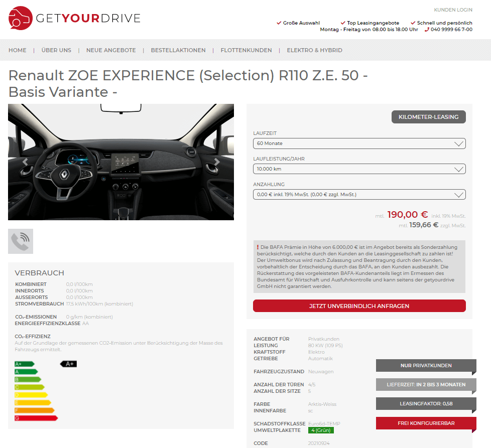The width and height of the screenshot is (491, 448).
Task: Click the Renault ZOE interior image
Action: coord(121,162)
